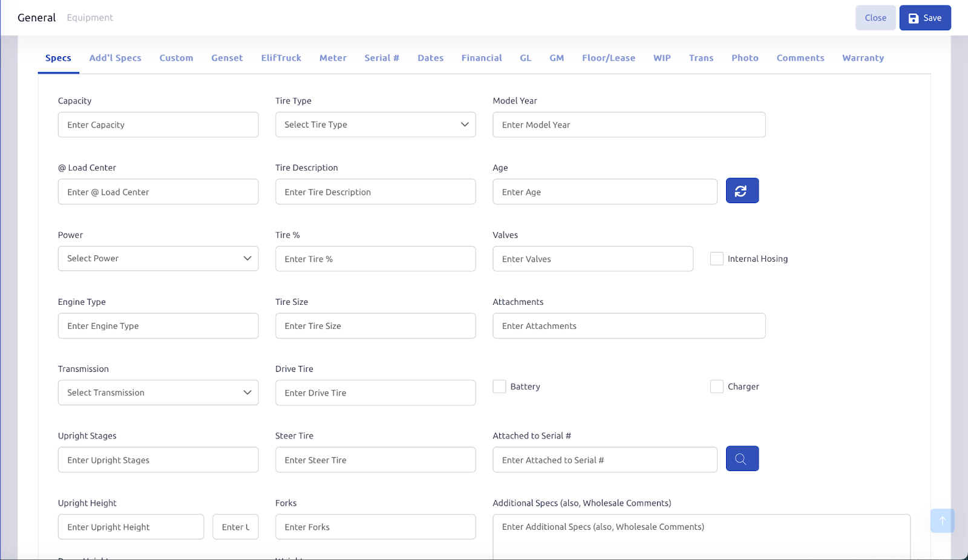Click the refresh Age icon button
The height and width of the screenshot is (560, 968).
pyautogui.click(x=742, y=191)
